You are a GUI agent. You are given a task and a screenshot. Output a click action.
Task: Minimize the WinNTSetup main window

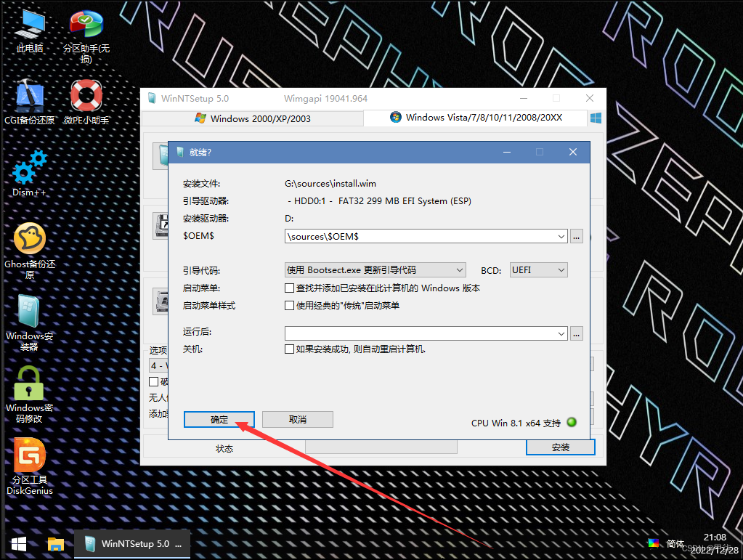coord(524,98)
